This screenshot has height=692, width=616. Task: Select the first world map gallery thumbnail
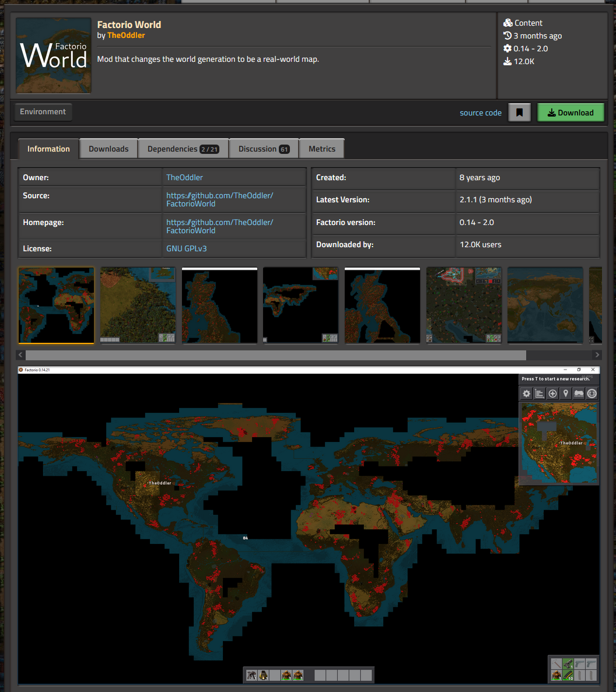point(56,305)
